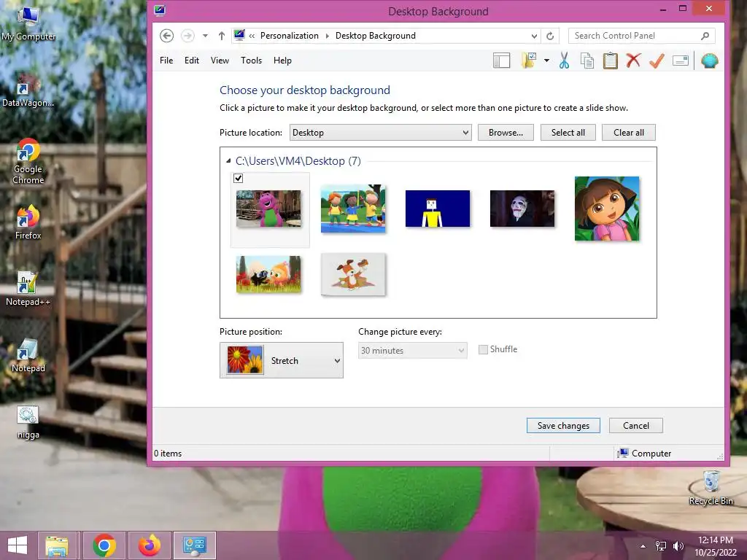Select the Recycle Bin icon

coord(711,488)
